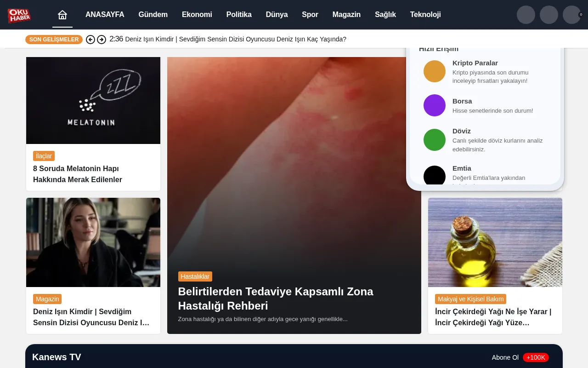Viewport: 588px width, 368px height.
Task: Open Kripto Paralar via its orange coin icon
Action: pyautogui.click(x=435, y=71)
